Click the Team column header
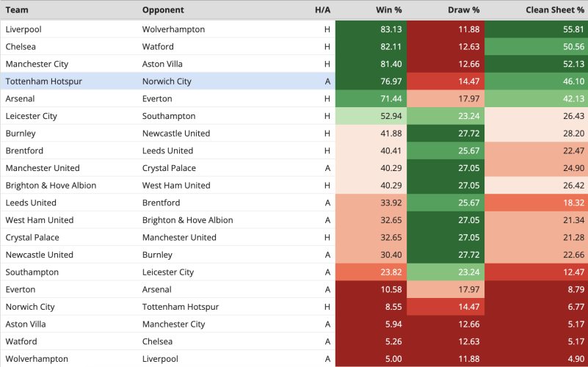Image resolution: width=588 pixels, height=367 pixels. [17, 10]
